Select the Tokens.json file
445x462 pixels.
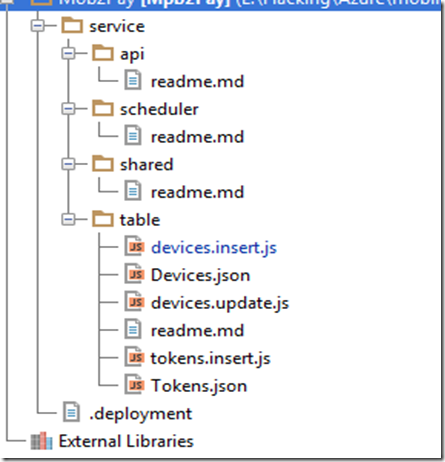(199, 386)
